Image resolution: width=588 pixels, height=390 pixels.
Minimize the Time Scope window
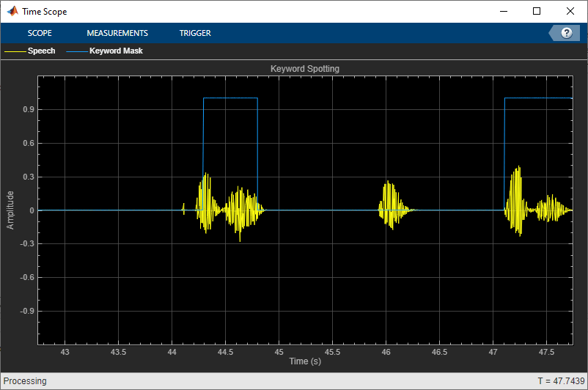(503, 11)
